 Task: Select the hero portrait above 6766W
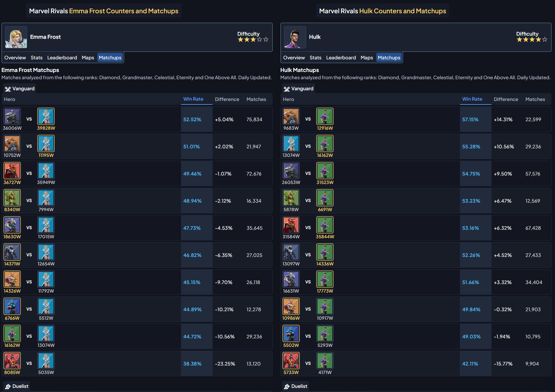pos(12,306)
